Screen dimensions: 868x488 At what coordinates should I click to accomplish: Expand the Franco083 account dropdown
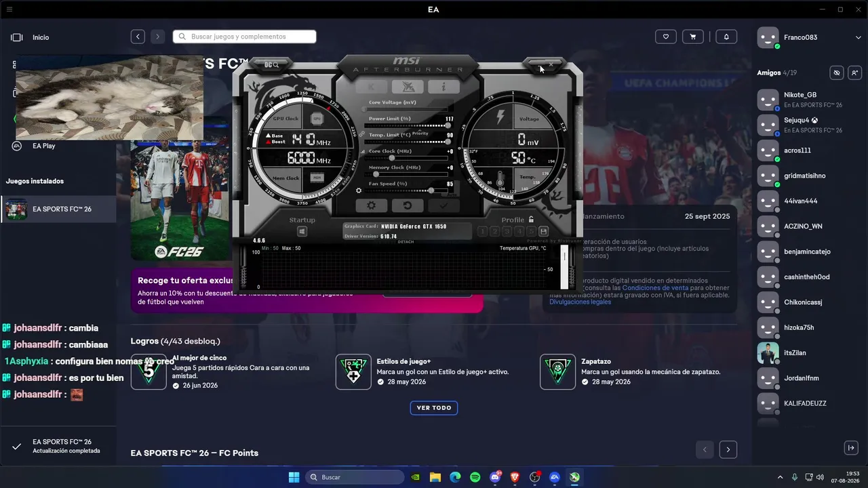point(858,37)
